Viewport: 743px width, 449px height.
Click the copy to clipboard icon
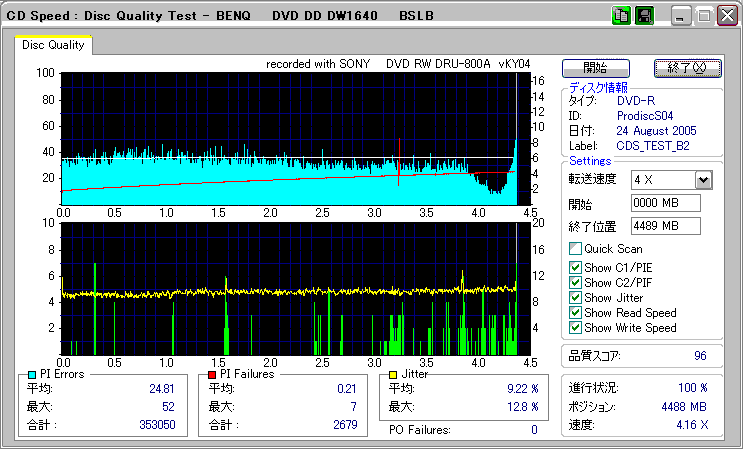click(622, 16)
